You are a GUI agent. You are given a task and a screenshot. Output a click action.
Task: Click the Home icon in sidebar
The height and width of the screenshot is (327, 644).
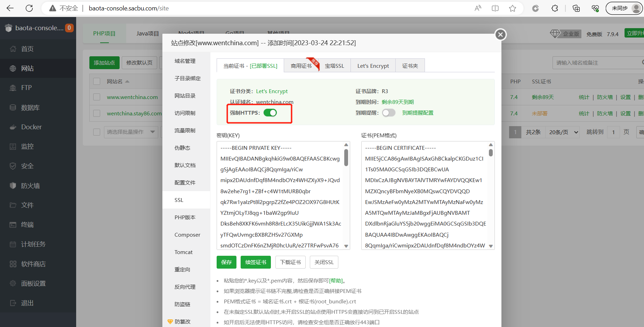13,49
